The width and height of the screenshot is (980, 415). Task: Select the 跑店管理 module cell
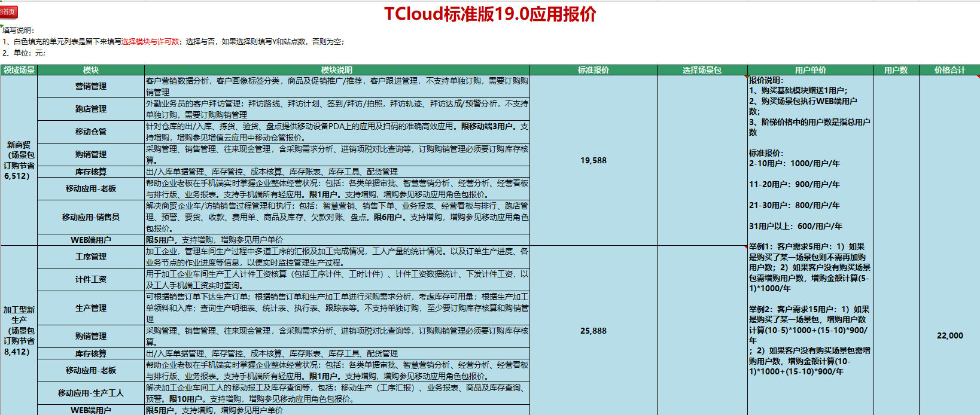point(91,109)
